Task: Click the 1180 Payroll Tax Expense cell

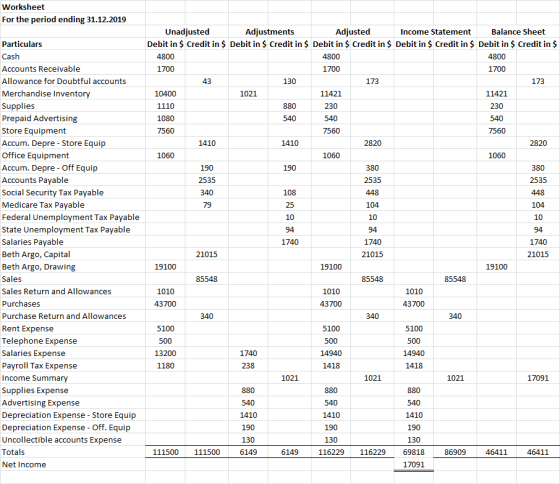Action: pos(165,366)
